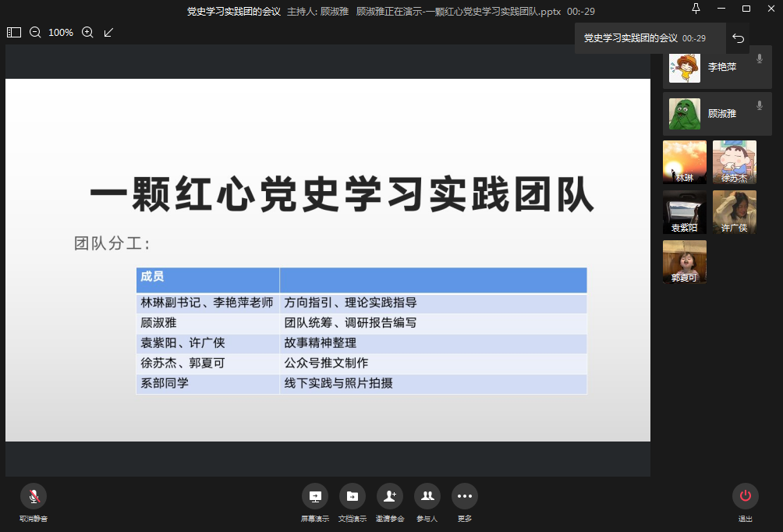Screen dimensions: 783x532
Task: Leave meeting using red 退出 button
Action: (746, 496)
